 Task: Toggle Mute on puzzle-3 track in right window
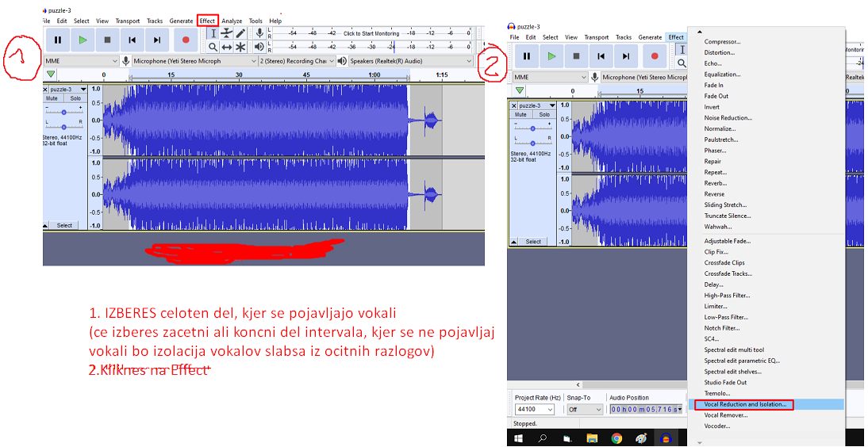pyautogui.click(x=520, y=115)
